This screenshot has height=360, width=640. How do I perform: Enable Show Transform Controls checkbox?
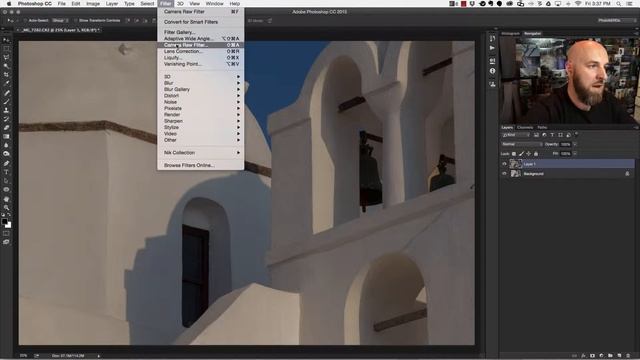click(x=76, y=20)
